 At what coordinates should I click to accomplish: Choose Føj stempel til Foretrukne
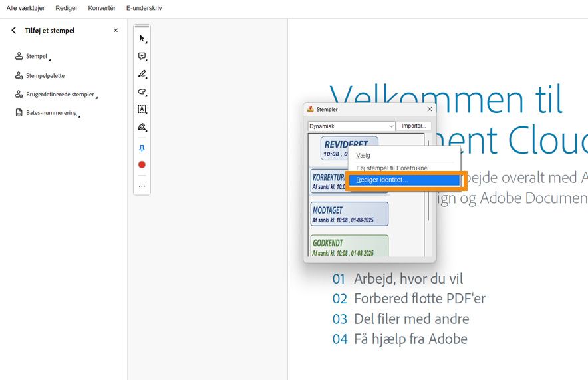click(404, 168)
